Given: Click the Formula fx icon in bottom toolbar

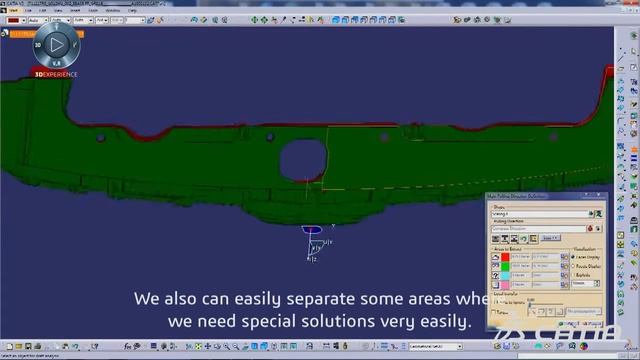Looking at the screenshot, I should click(128, 347).
